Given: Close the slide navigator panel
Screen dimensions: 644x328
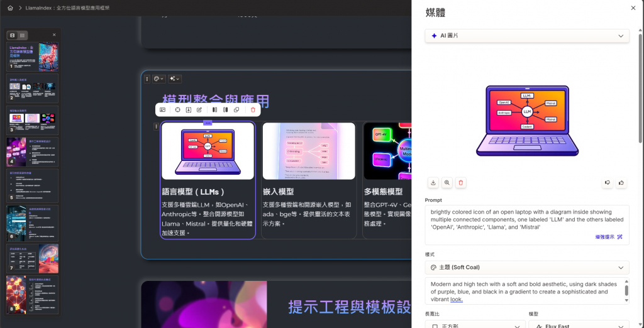Looking at the screenshot, I should (54, 35).
